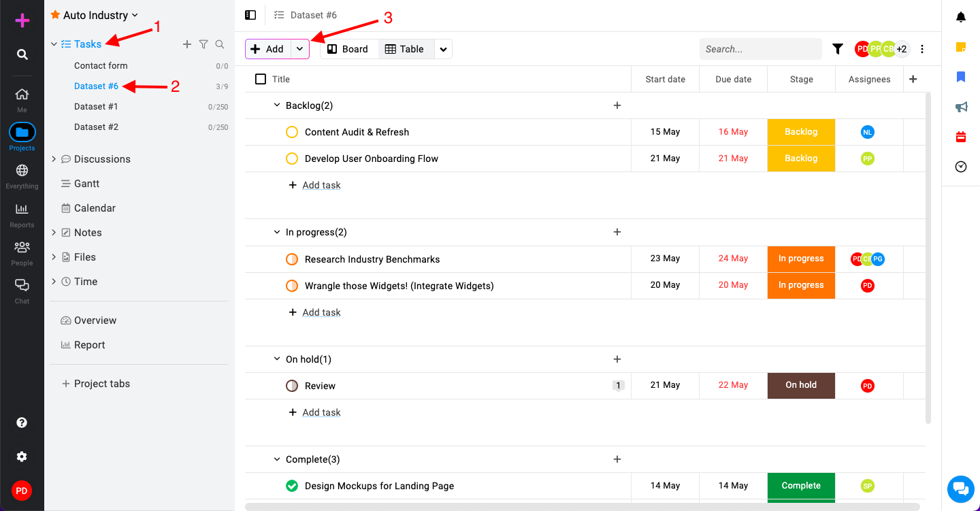Screen dimensions: 980x511
Task: Expand the Discussions section
Action: click(54, 159)
